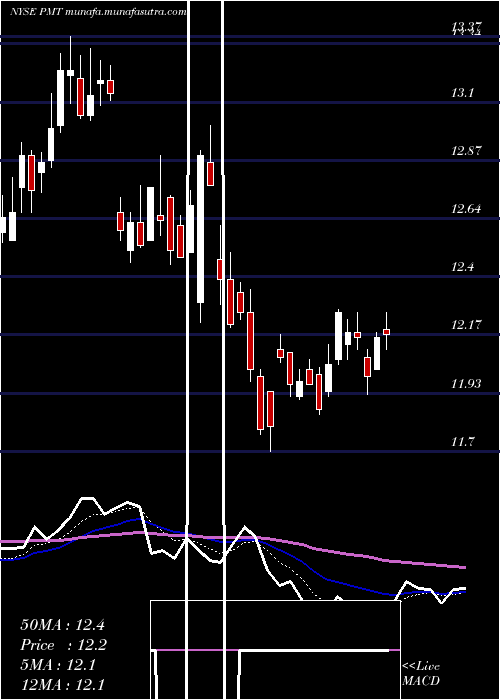500x700 pixels.
Task: Click the 5MA : 12.1 readout
Action: pos(58,665)
